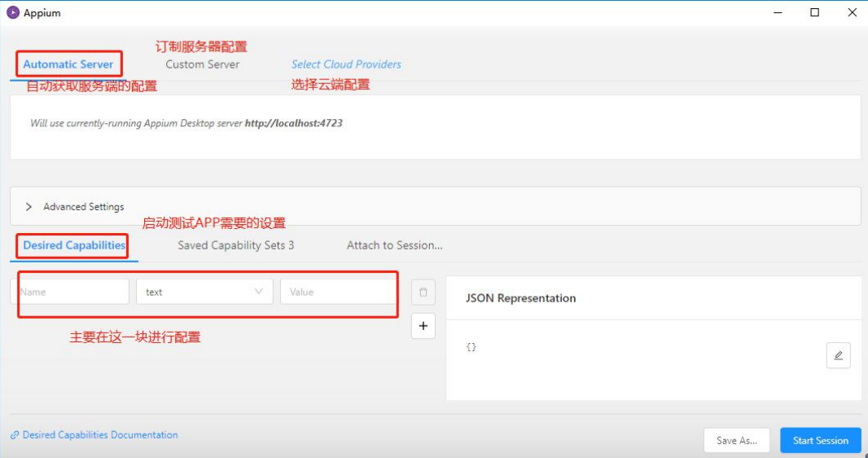Screen dimensions: 868x458
Task: Click the localhost:4723 server address text
Action: coord(293,123)
